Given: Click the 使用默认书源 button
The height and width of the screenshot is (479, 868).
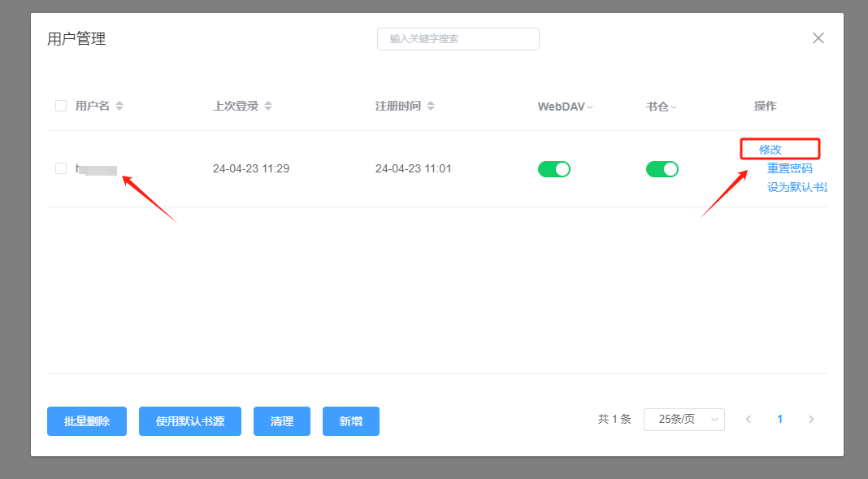Looking at the screenshot, I should [x=190, y=421].
